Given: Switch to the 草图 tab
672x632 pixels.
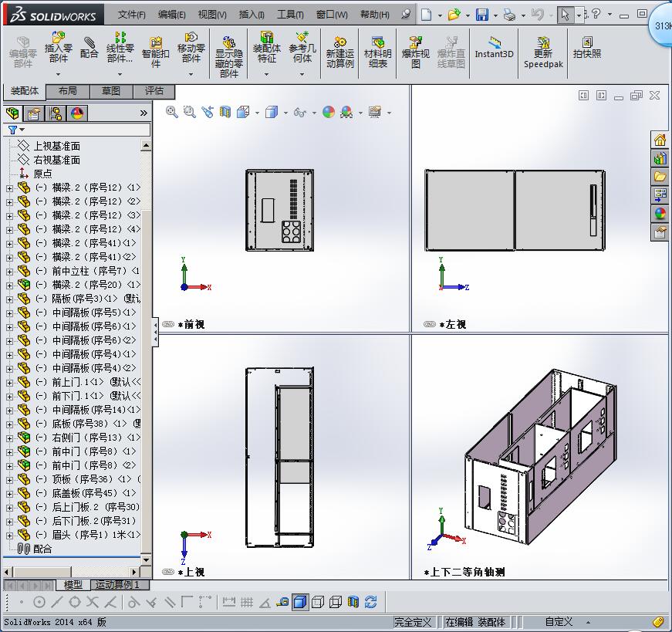Looking at the screenshot, I should click(111, 91).
